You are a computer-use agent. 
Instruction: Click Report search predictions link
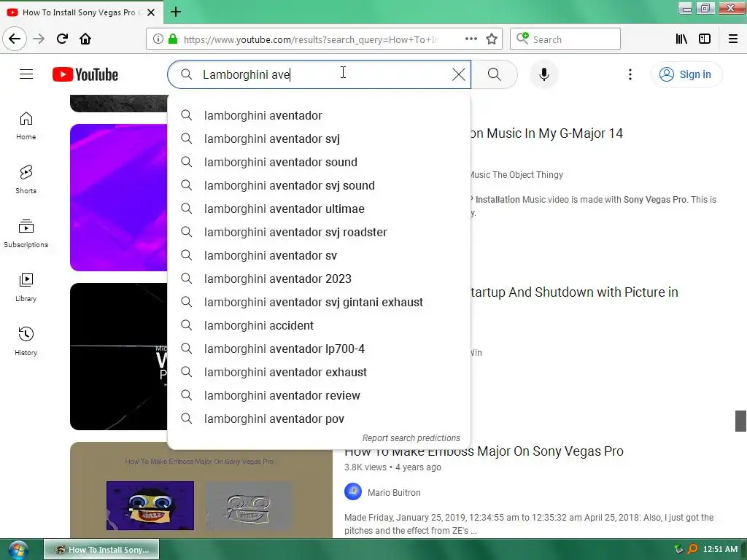[411, 437]
